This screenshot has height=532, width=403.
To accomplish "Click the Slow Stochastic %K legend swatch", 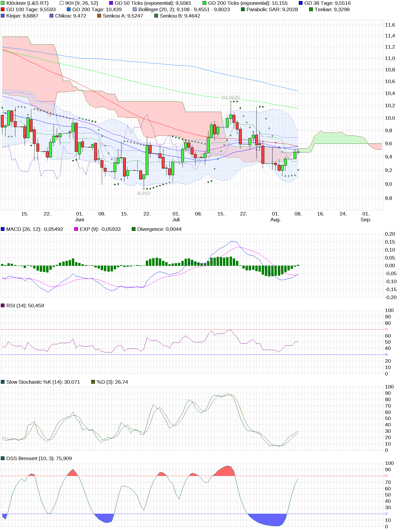I will click(3, 382).
